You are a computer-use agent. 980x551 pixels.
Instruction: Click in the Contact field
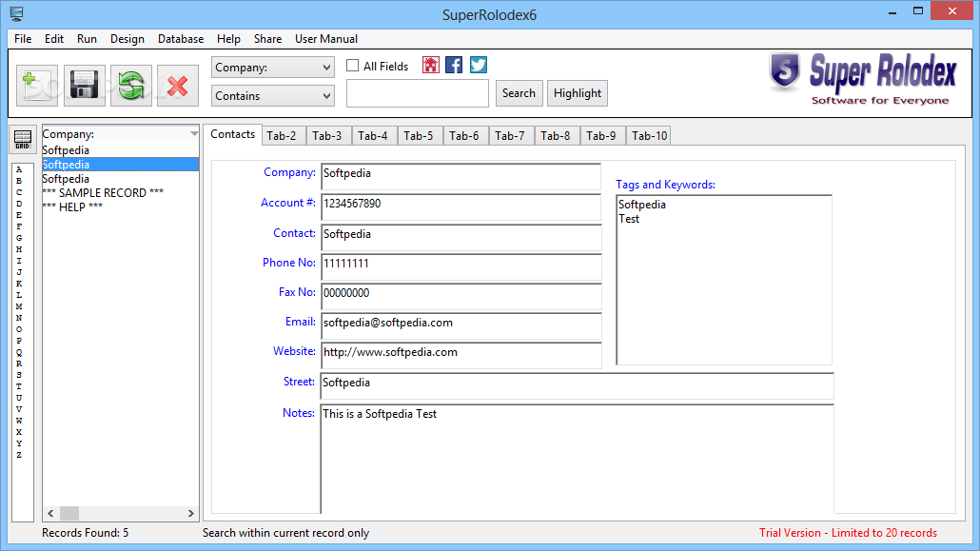461,237
